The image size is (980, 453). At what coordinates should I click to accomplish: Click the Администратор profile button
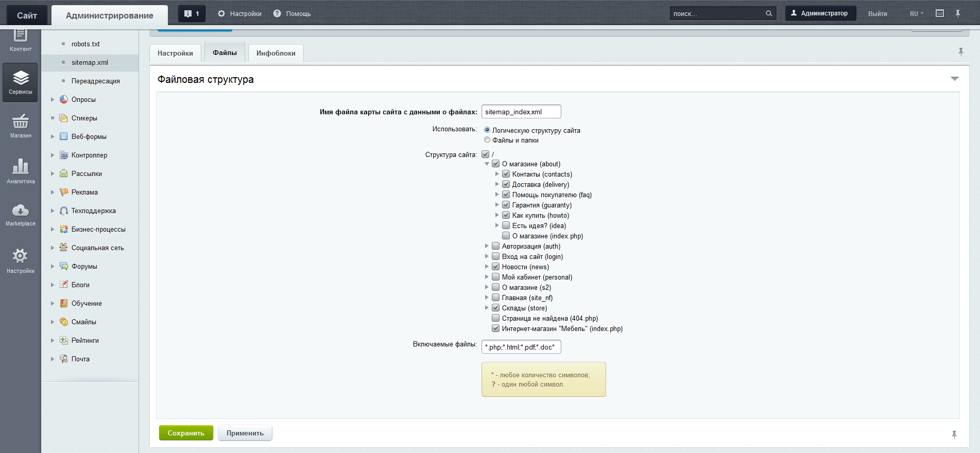[820, 13]
